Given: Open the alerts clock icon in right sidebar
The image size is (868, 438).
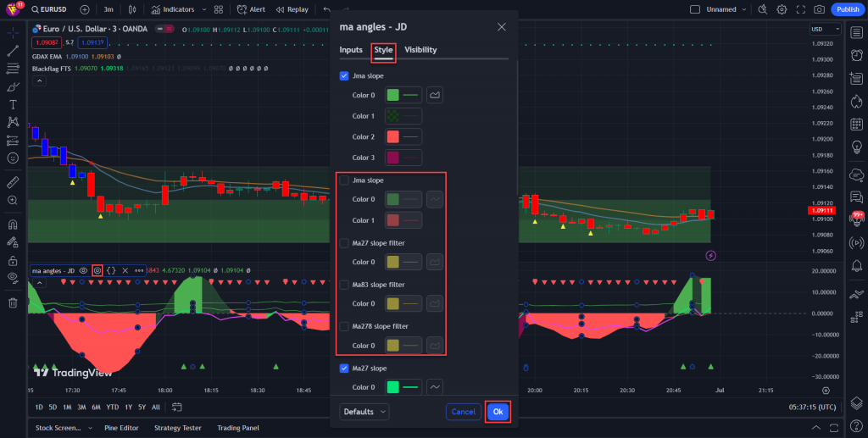Looking at the screenshot, I should coord(856,55).
